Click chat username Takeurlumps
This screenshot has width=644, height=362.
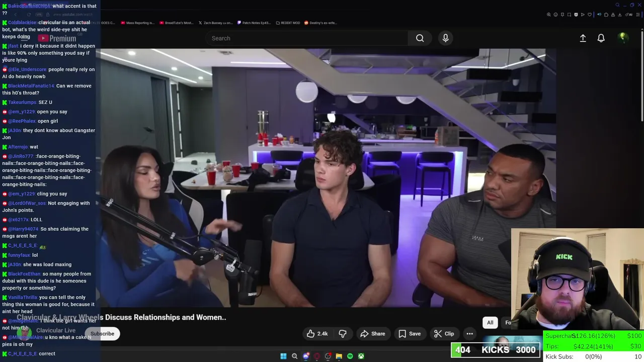tap(22, 103)
